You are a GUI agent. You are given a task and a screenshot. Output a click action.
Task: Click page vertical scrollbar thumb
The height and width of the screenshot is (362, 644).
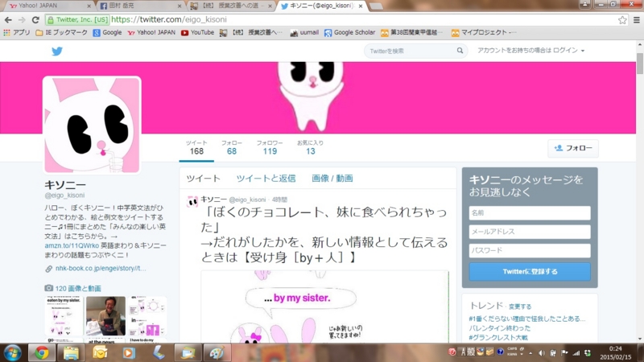pos(640,64)
